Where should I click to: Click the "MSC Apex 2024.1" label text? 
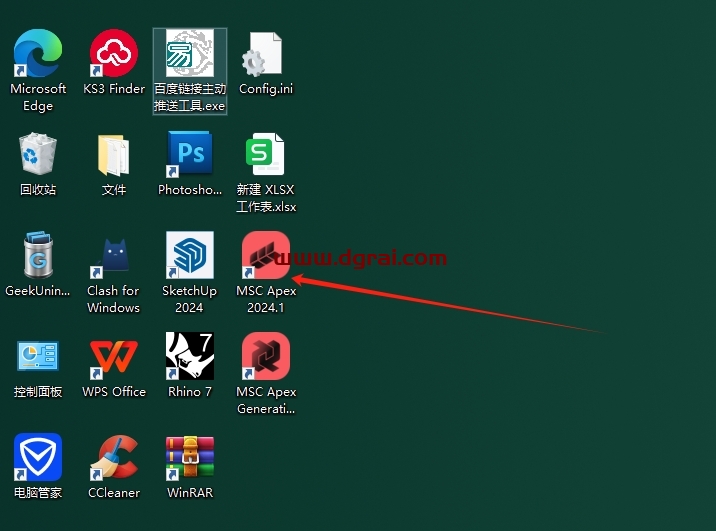tap(266, 299)
